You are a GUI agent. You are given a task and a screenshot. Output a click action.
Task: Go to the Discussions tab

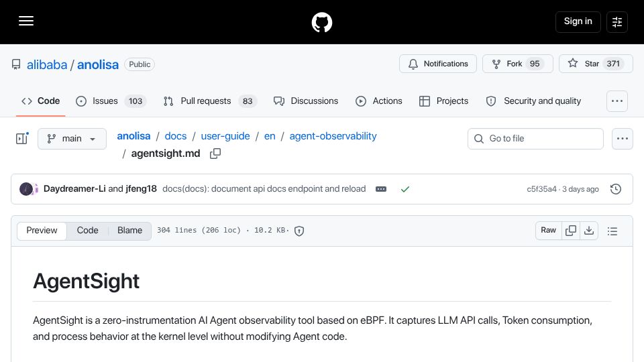point(306,101)
